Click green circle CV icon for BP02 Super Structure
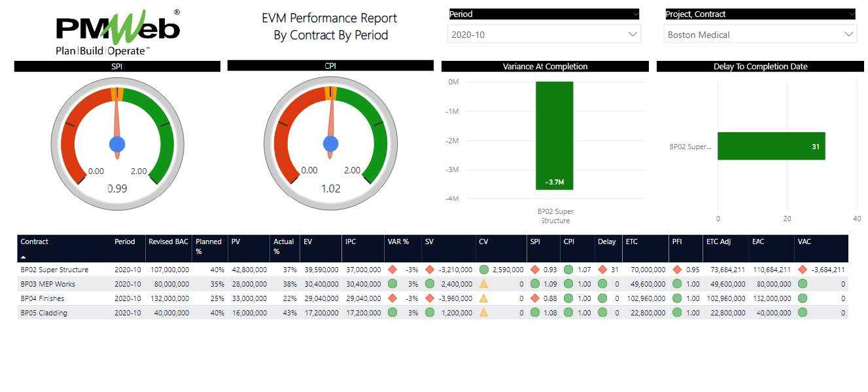This screenshot has width=868, height=392. tap(484, 269)
